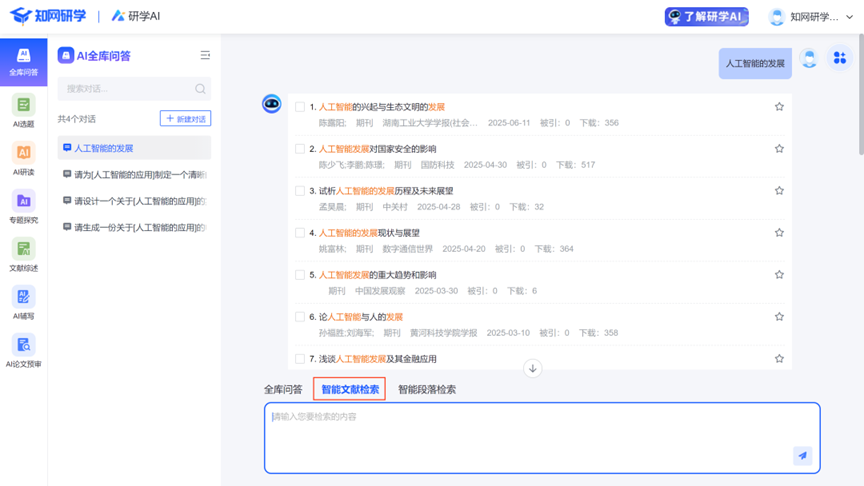Favorite the first result with star icon
The image size is (864, 486).
pyautogui.click(x=779, y=107)
